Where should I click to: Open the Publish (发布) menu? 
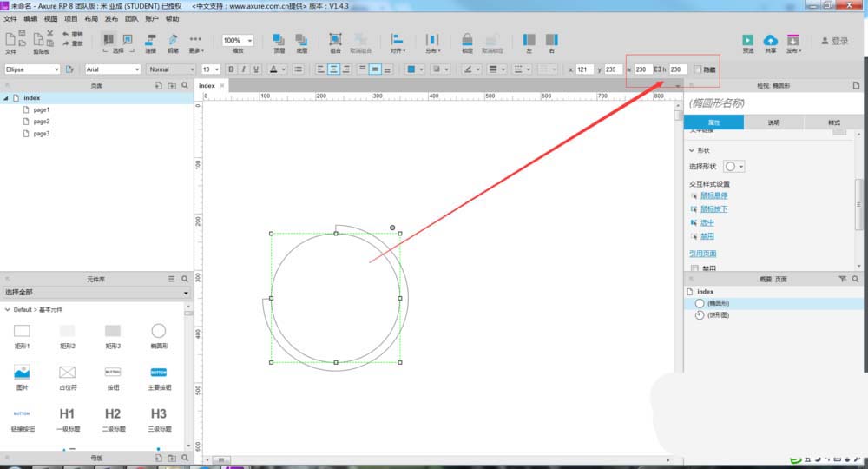pyautogui.click(x=111, y=19)
